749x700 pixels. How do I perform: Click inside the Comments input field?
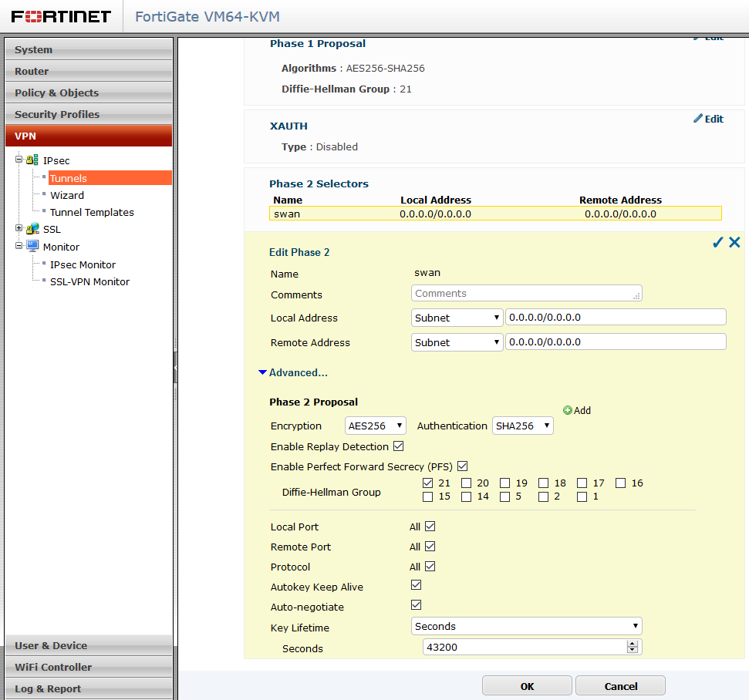click(527, 293)
